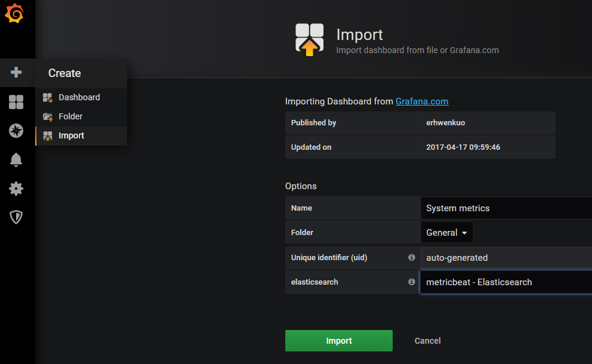Open the Grafana.com link
Image resolution: width=592 pixels, height=364 pixels.
(x=422, y=101)
